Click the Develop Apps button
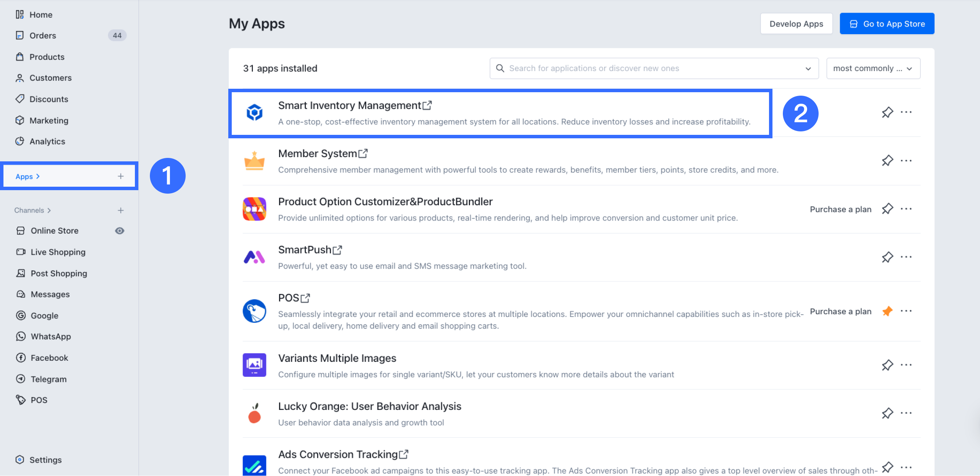 [x=796, y=24]
